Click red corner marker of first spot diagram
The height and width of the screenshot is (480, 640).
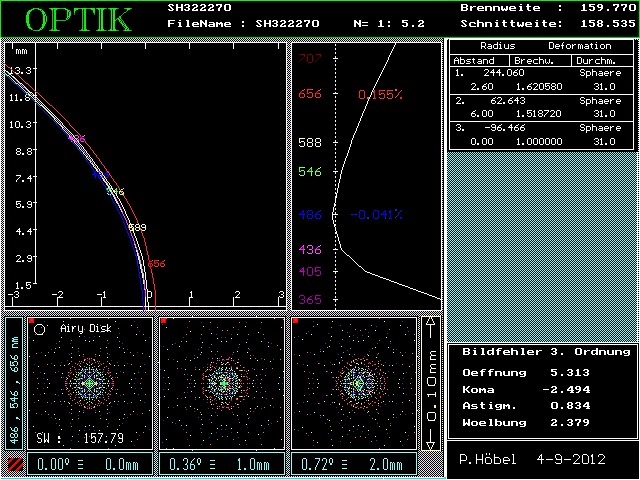[x=32, y=321]
